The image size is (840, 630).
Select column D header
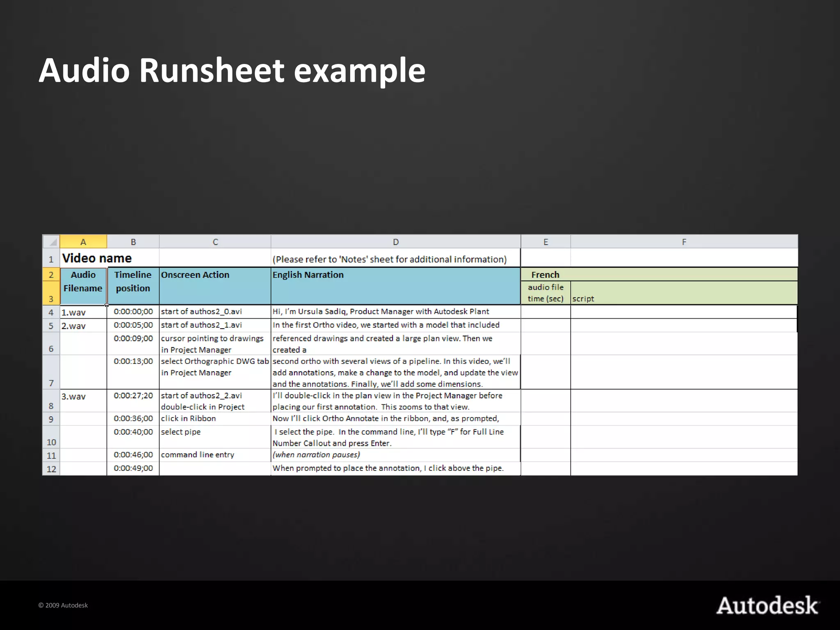tap(395, 242)
